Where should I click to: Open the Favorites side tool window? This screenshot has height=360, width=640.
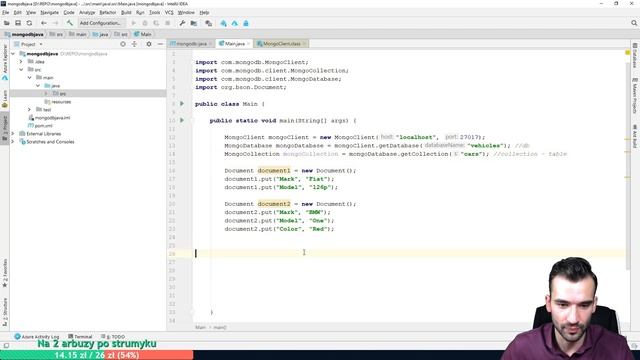pos(5,273)
